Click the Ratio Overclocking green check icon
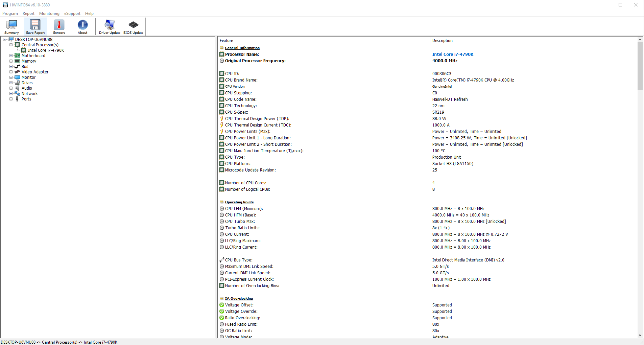 (x=222, y=318)
